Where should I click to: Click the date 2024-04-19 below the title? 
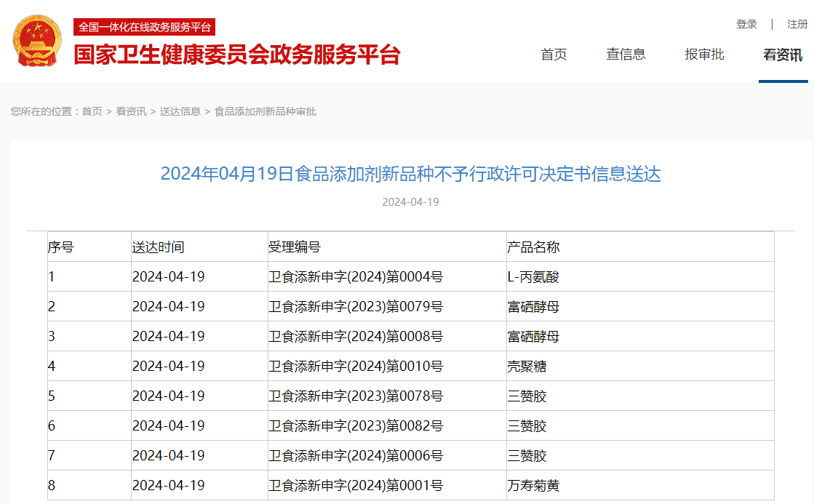point(412,202)
